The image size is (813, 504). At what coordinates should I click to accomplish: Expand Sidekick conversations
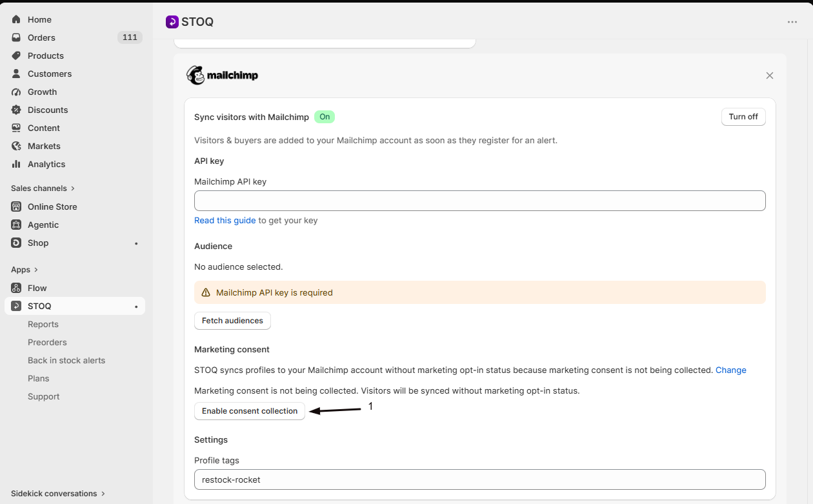[x=58, y=494]
